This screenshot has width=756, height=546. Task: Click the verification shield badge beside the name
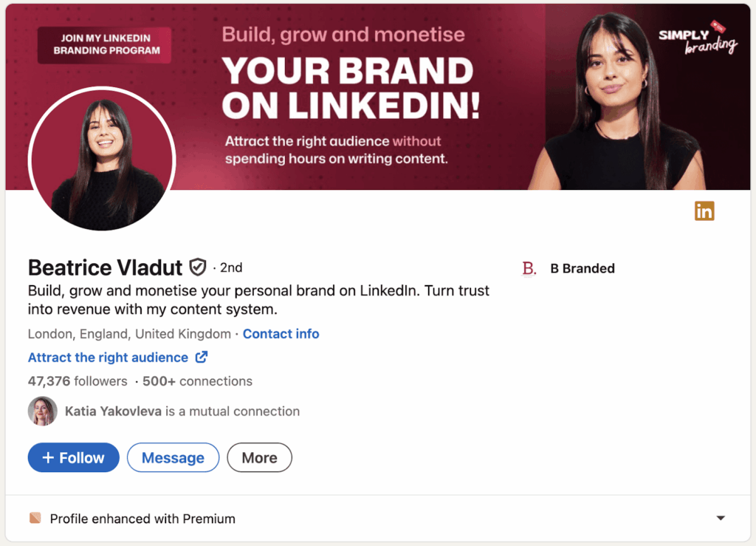pos(197,267)
